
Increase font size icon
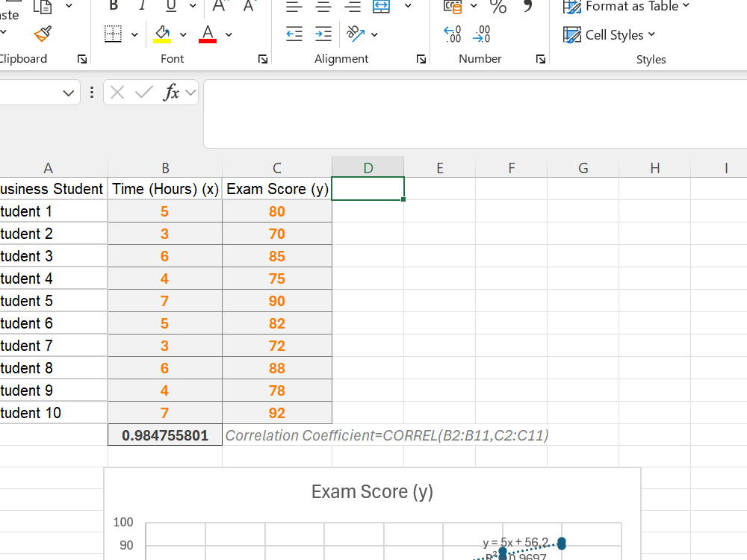(219, 6)
